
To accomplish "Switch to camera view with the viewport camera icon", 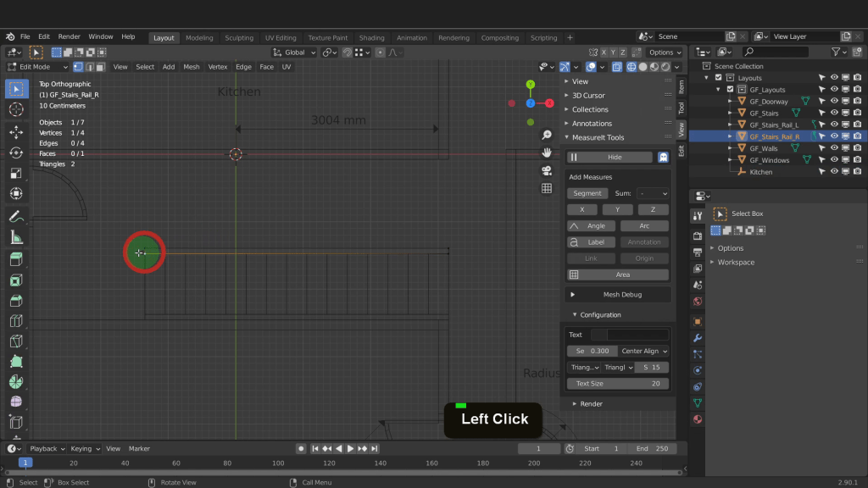I will (x=547, y=170).
